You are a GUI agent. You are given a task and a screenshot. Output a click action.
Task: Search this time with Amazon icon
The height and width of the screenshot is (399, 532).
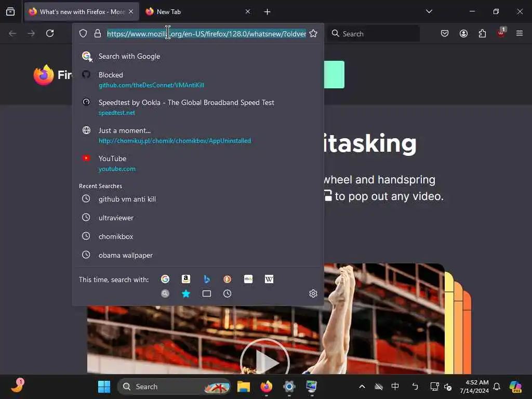point(185,279)
